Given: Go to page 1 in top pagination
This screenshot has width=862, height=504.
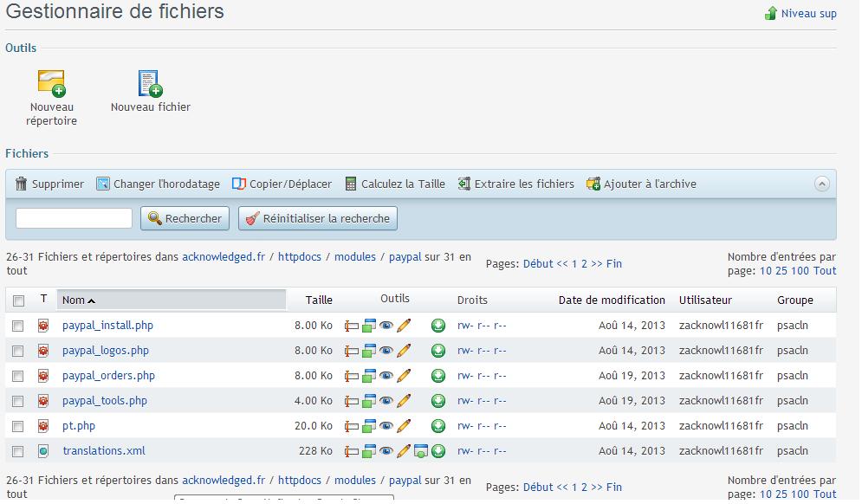Looking at the screenshot, I should [574, 264].
